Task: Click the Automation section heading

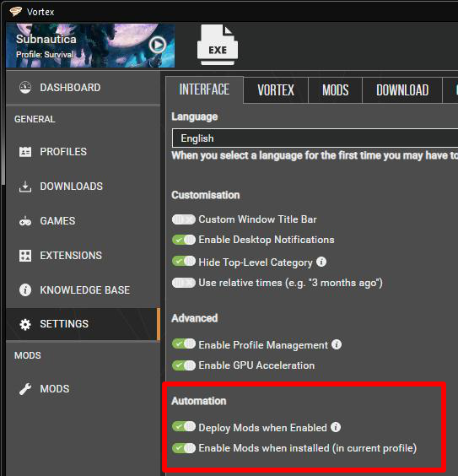Action: 199,401
